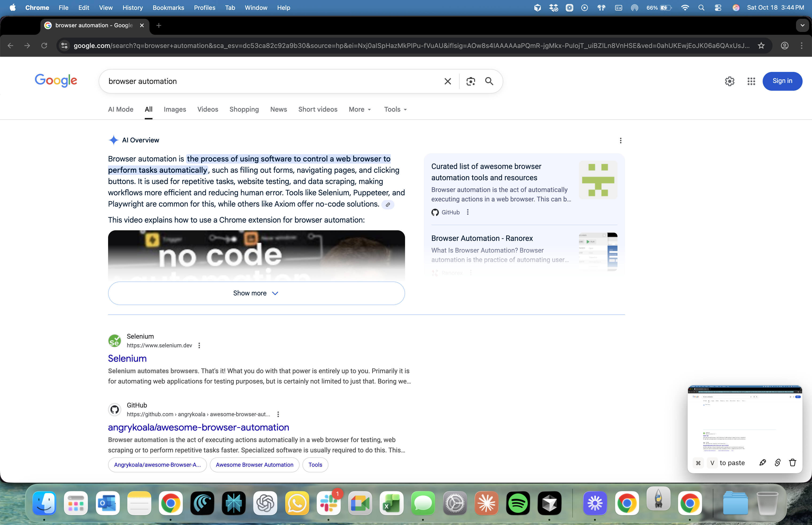Bookmark this page with the star icon
812x525 pixels.
pos(761,45)
